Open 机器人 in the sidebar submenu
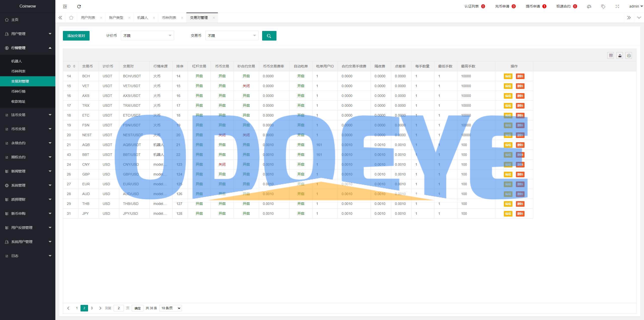 click(28, 61)
